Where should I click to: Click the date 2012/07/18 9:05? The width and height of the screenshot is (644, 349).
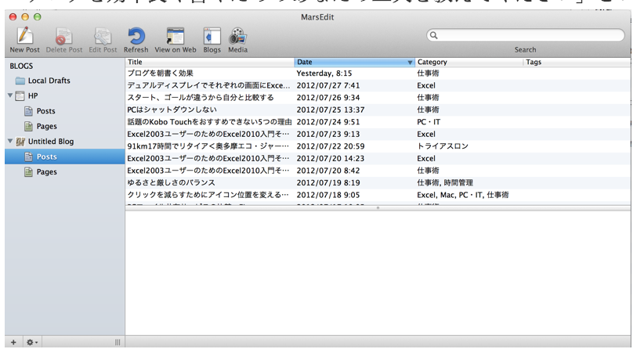pyautogui.click(x=328, y=195)
